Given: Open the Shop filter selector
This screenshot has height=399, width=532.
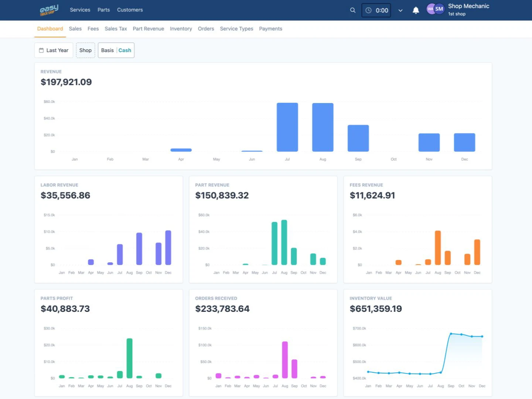Looking at the screenshot, I should 85,50.
